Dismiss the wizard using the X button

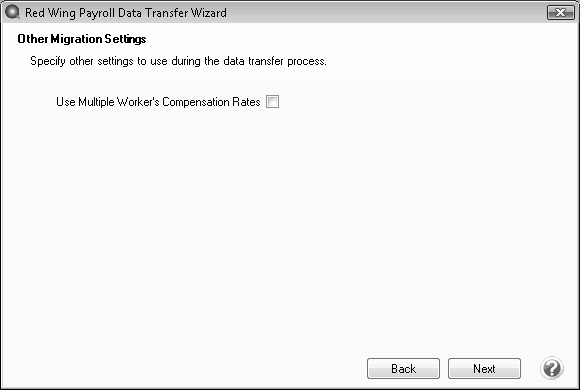coord(560,13)
